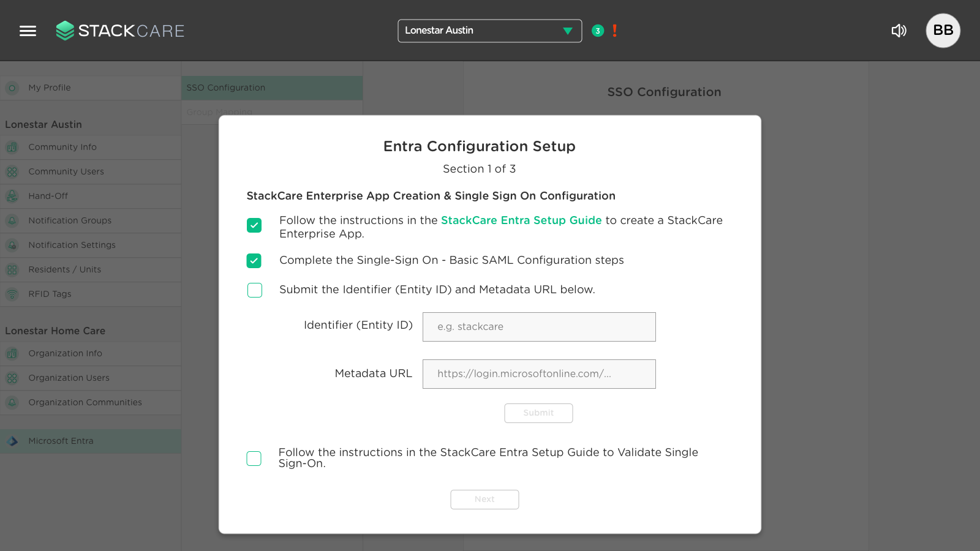The image size is (980, 551).
Task: Uncheck the Enterprise App creation step checkbox
Action: click(x=254, y=225)
